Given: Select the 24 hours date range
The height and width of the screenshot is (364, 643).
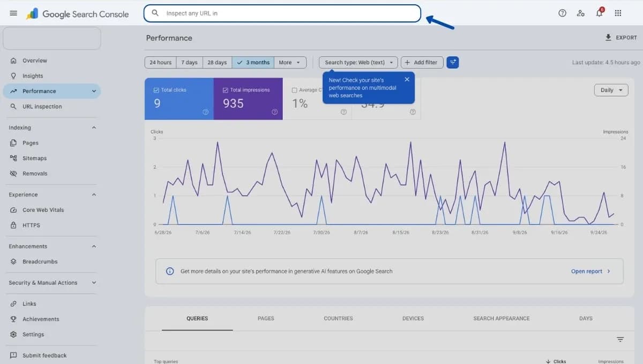Looking at the screenshot, I should (160, 63).
